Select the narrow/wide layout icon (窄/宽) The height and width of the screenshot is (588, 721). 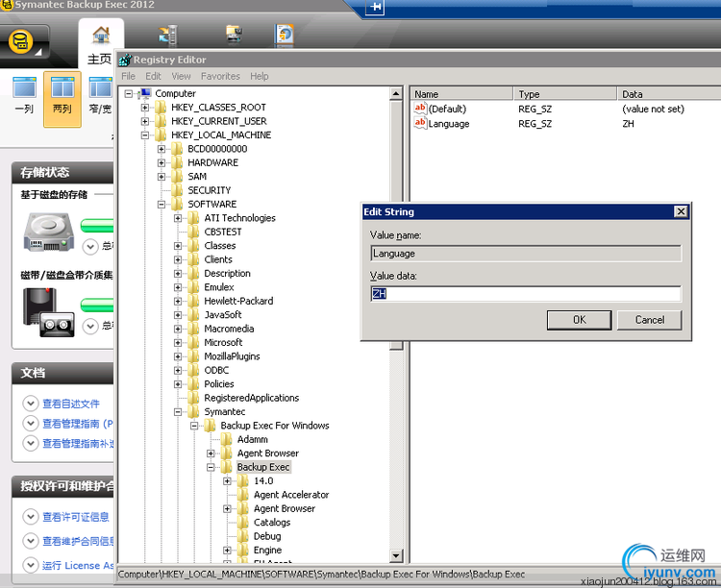(100, 87)
